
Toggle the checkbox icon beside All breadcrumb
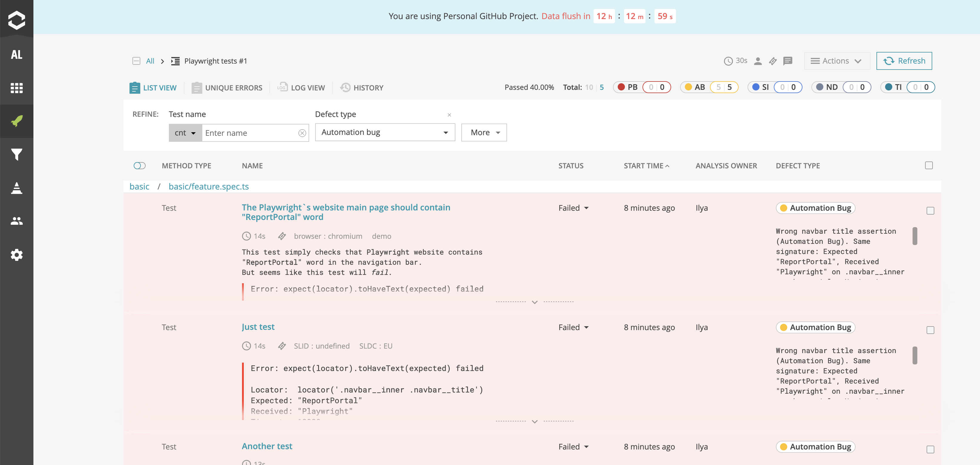click(136, 61)
